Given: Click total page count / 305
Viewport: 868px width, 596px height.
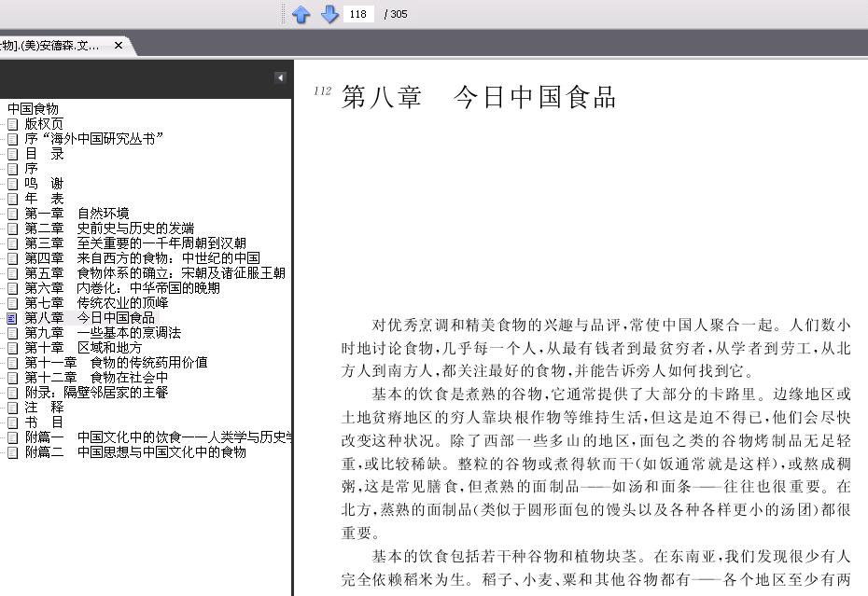Looking at the screenshot, I should point(395,14).
